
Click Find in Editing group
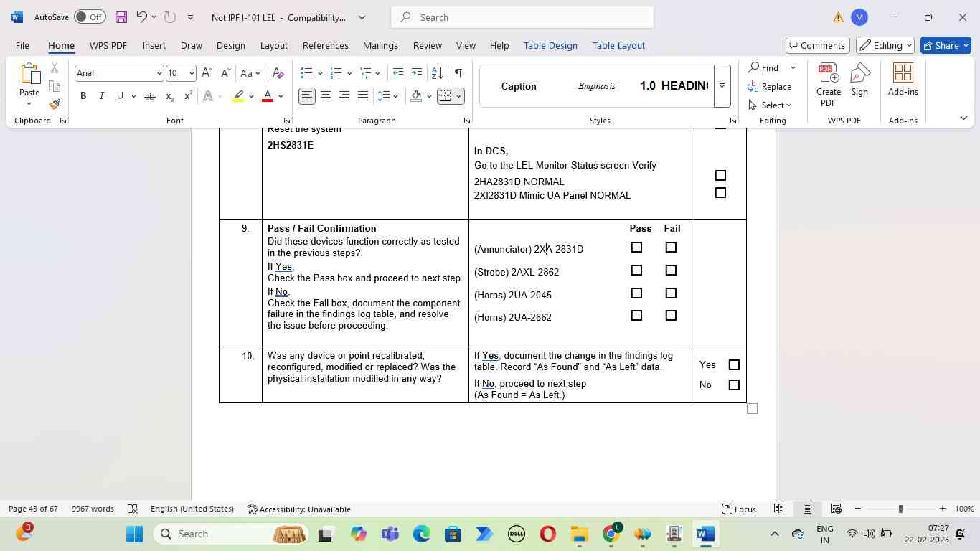coord(764,67)
